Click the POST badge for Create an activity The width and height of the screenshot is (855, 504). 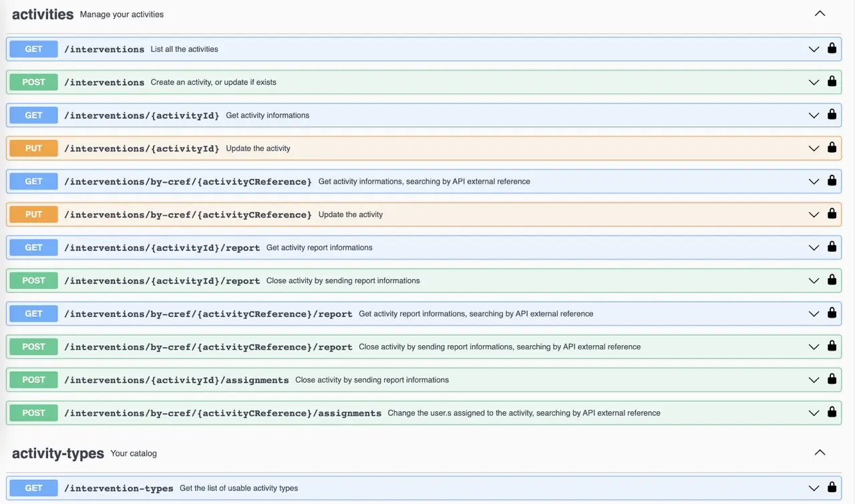pos(33,82)
